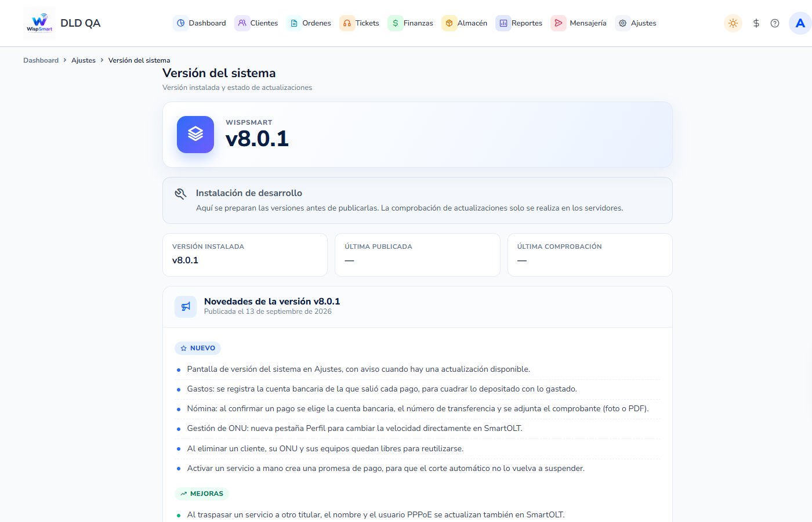The width and height of the screenshot is (812, 522).
Task: Click 'Versión del sistema' in the breadcrumb
Action: pos(139,60)
